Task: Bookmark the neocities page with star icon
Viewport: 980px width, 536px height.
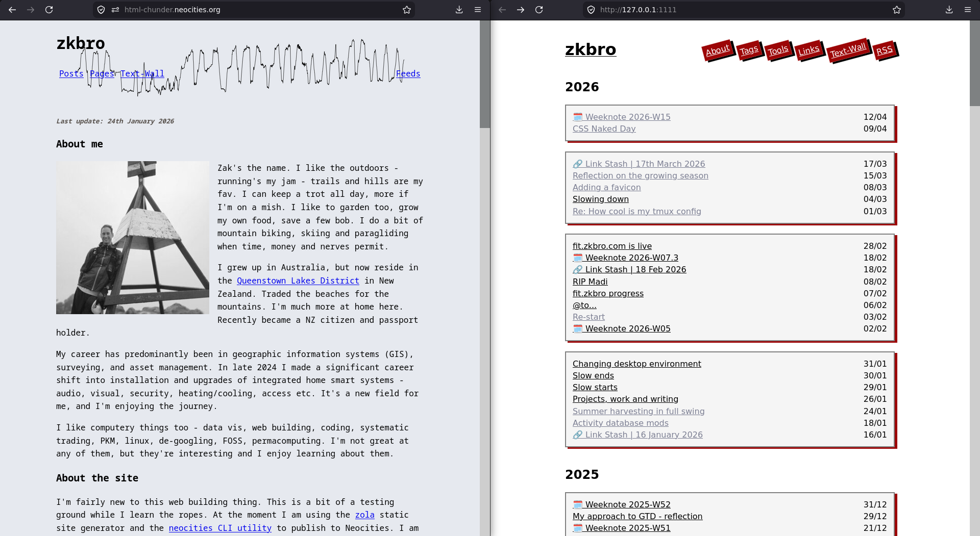Action: pos(406,10)
